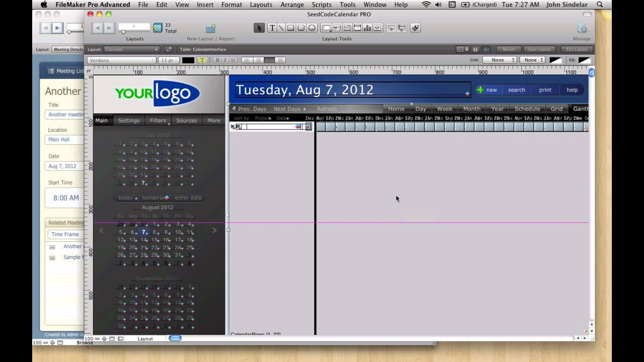Click the edit layout pencil icon
The height and width of the screenshot is (362, 644).
(169, 49)
